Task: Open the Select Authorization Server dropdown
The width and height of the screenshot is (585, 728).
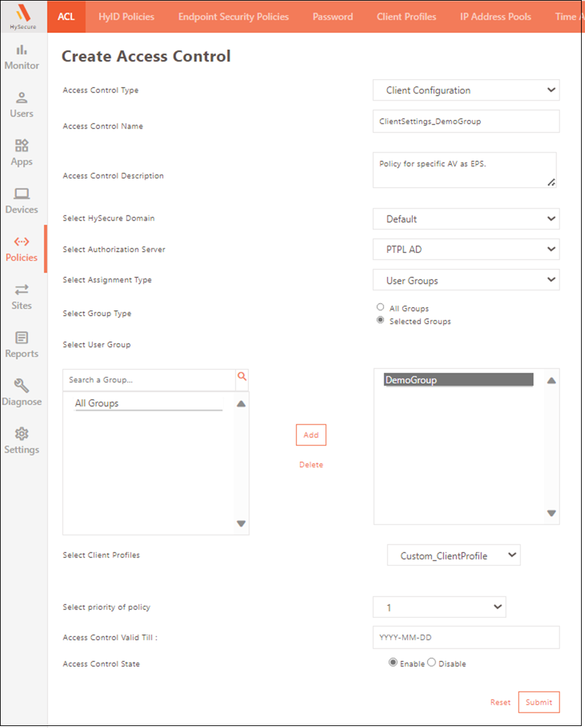Action: pos(466,249)
